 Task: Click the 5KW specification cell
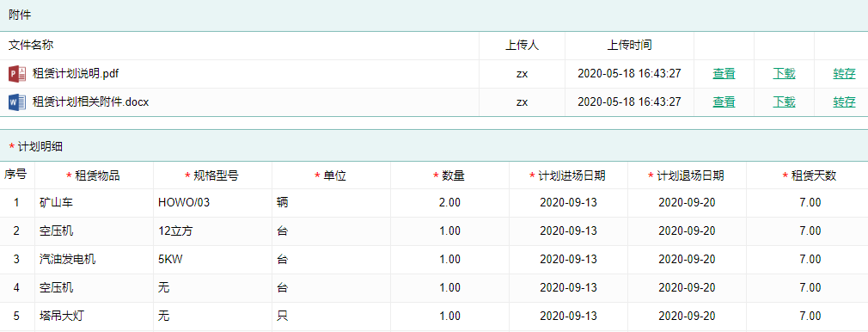click(x=212, y=260)
